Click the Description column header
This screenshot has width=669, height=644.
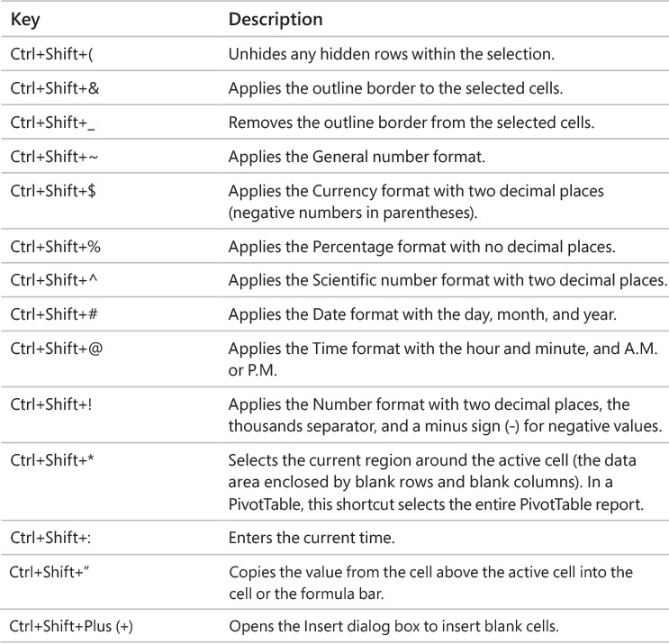[276, 20]
